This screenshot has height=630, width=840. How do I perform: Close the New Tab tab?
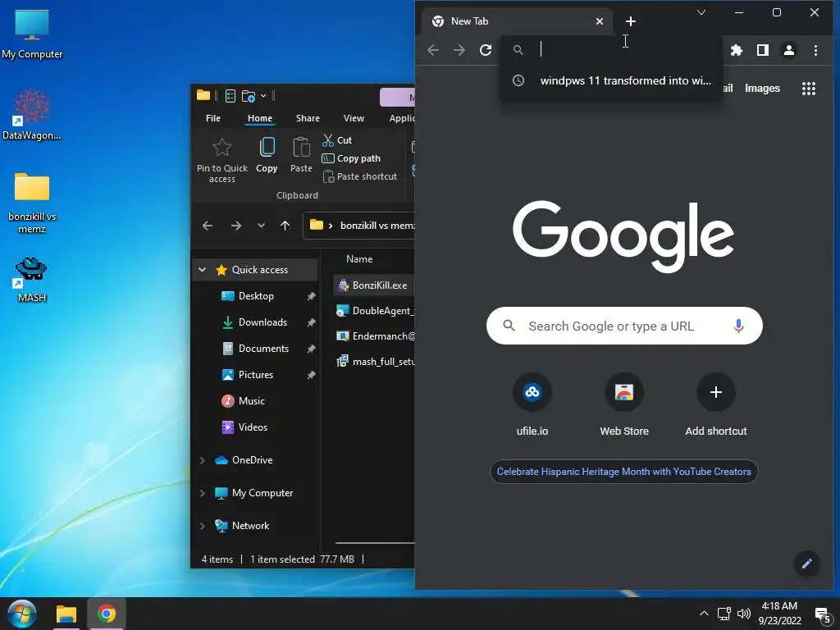tap(600, 21)
